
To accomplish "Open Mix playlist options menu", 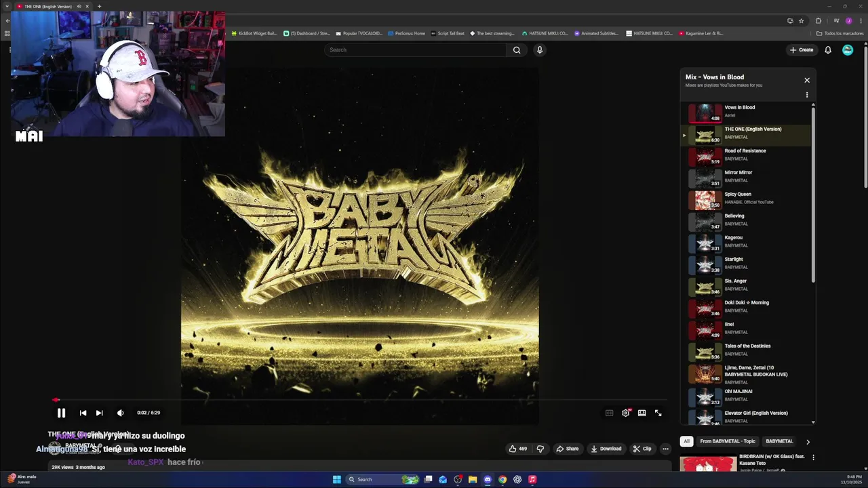I will 807,95.
